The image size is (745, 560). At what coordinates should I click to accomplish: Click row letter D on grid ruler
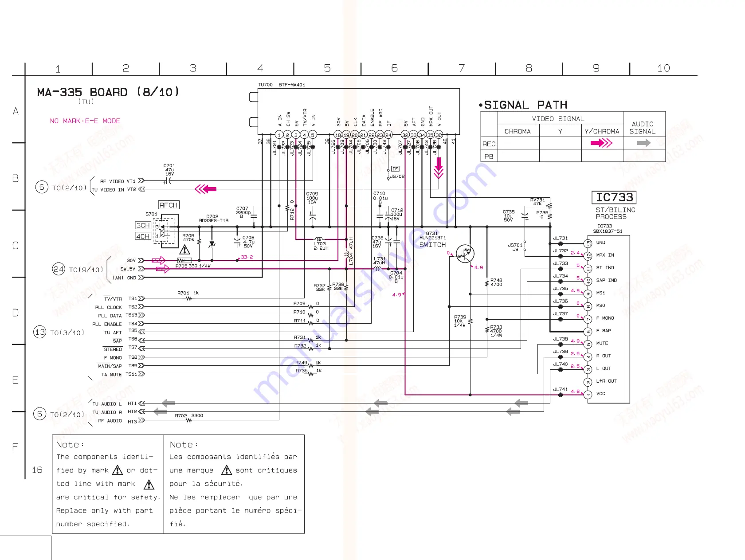point(16,313)
